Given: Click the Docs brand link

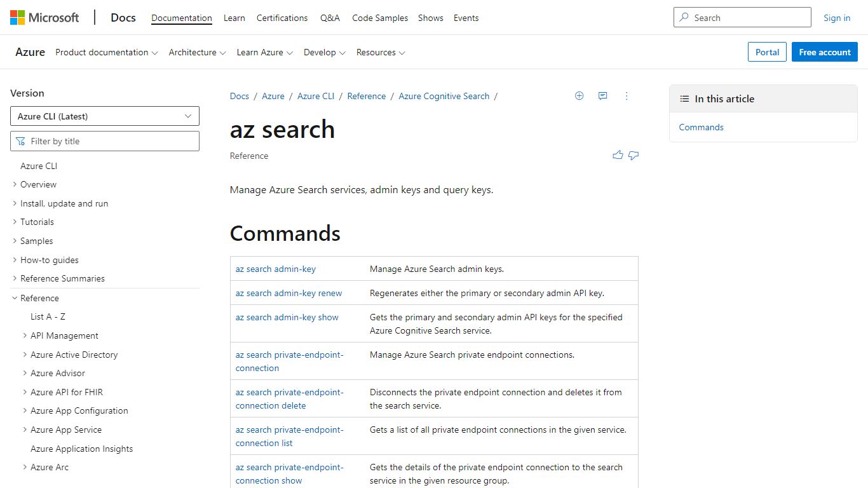Looking at the screenshot, I should point(123,18).
